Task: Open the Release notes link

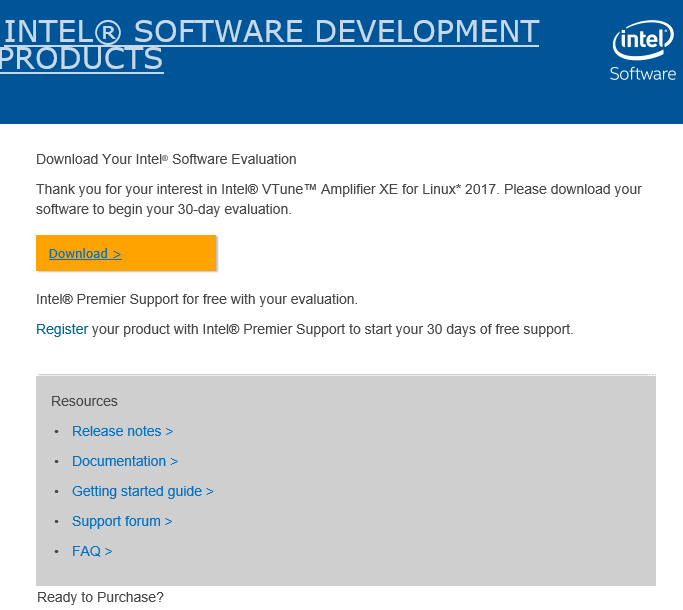Action: (122, 431)
